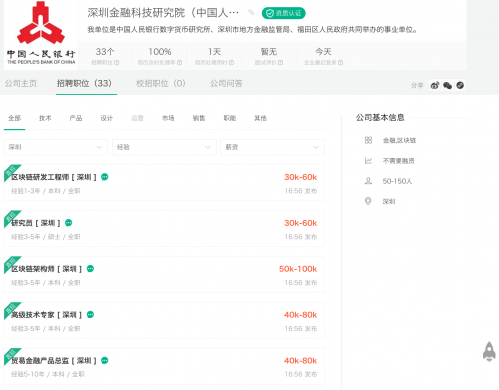The width and height of the screenshot is (499, 390).
Task: Click the 暂无 interview rating value
Action: coord(269,52)
